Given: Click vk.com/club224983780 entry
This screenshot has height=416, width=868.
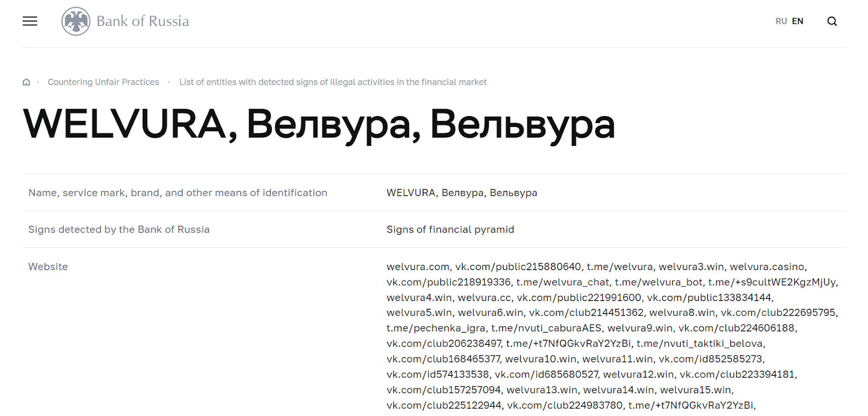Looking at the screenshot, I should (565, 405).
